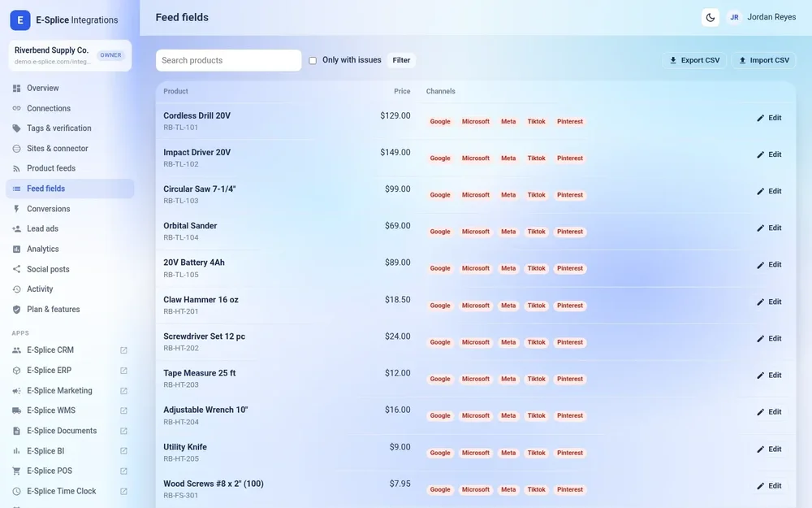
Task: Click the Conversions lightning bolt icon
Action: 16,209
